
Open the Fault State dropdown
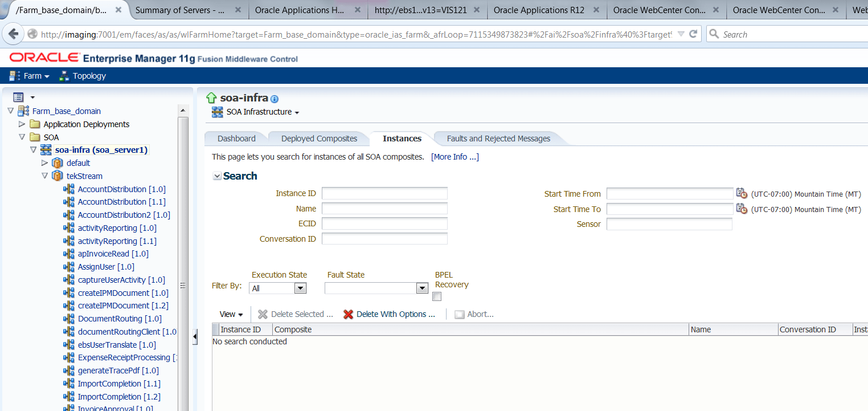(422, 288)
